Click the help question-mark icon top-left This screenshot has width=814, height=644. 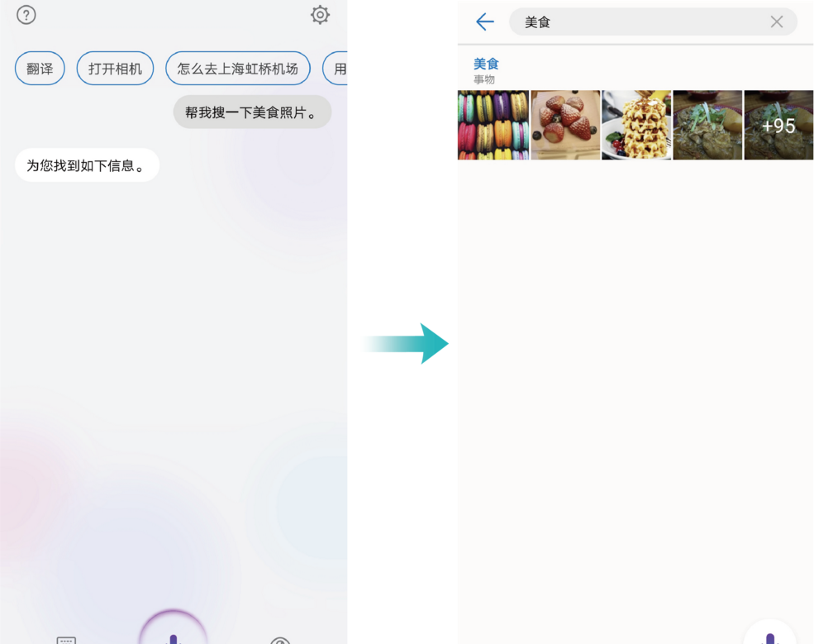26,14
